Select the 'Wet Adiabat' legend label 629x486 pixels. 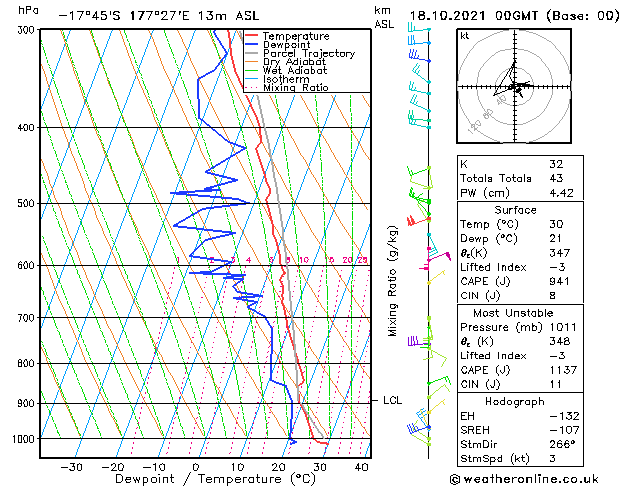295,70
